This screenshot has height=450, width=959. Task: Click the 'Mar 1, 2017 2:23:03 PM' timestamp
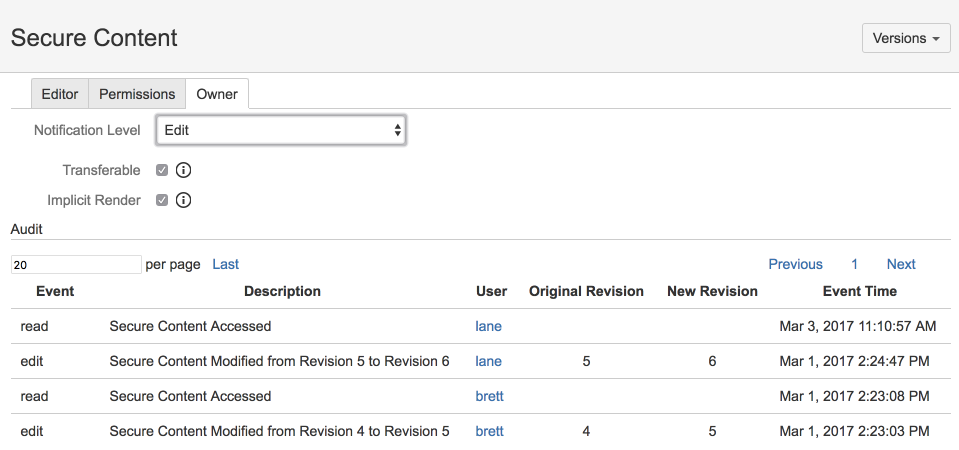click(854, 431)
